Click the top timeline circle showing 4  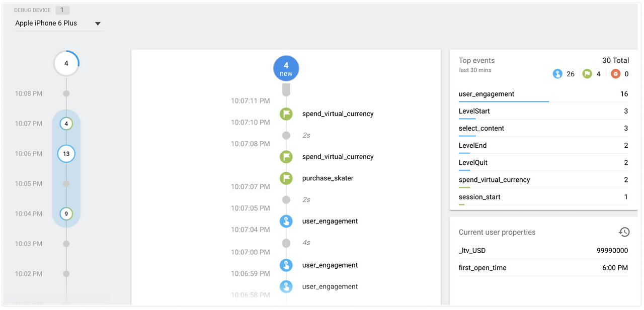tap(66, 64)
